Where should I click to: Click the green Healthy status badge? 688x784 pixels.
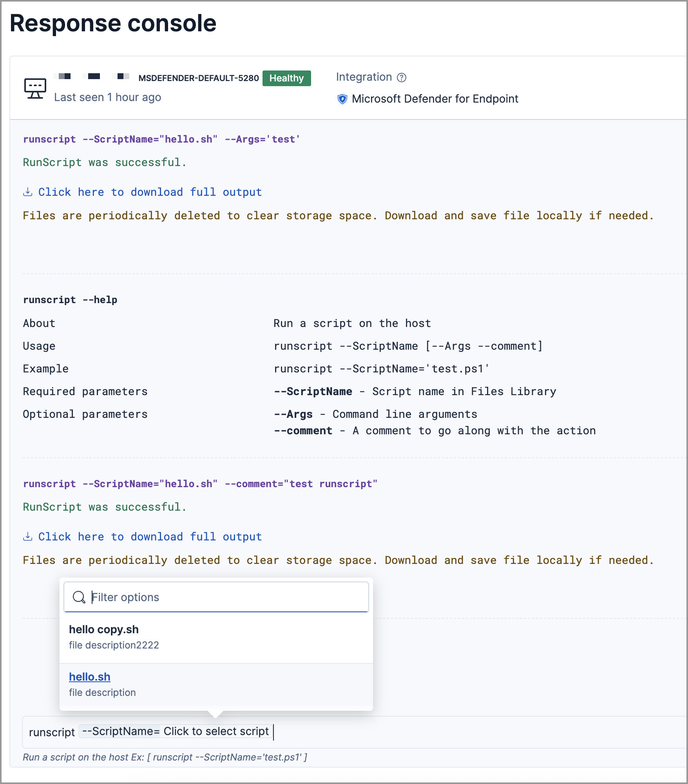(286, 78)
